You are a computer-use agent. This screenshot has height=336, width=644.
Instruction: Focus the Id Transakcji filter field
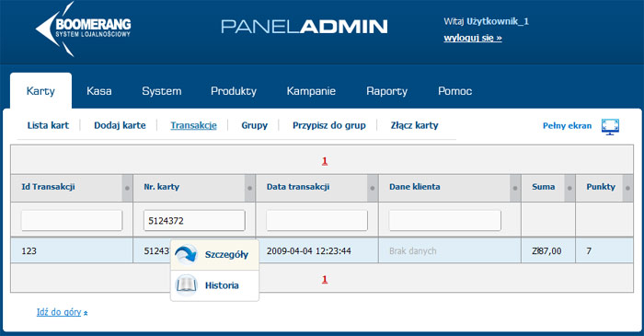click(72, 221)
